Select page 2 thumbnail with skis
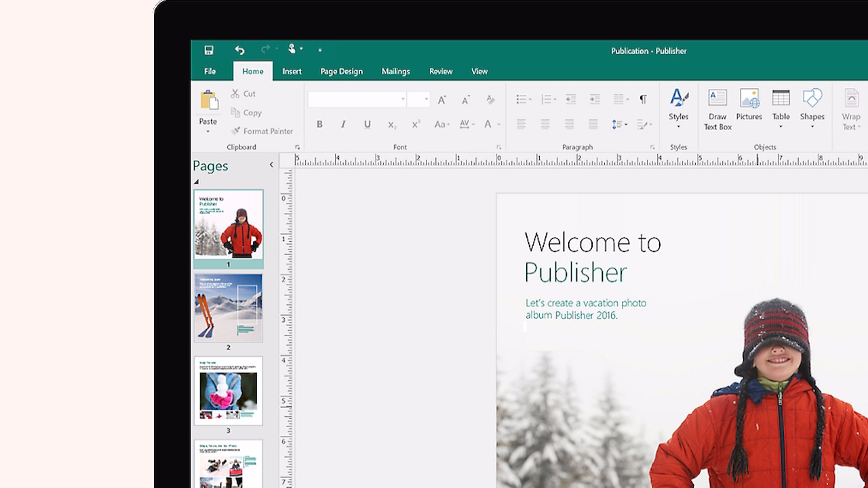 [228, 307]
